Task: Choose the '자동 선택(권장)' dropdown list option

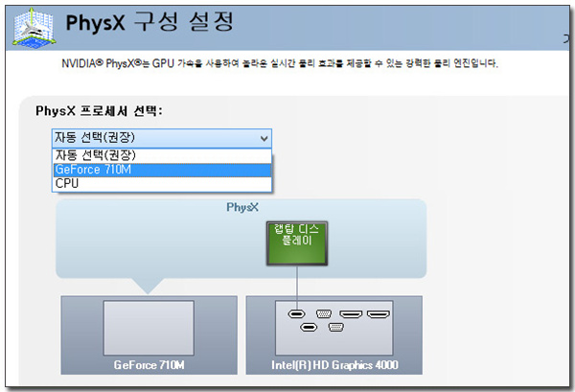Action: pyautogui.click(x=162, y=155)
